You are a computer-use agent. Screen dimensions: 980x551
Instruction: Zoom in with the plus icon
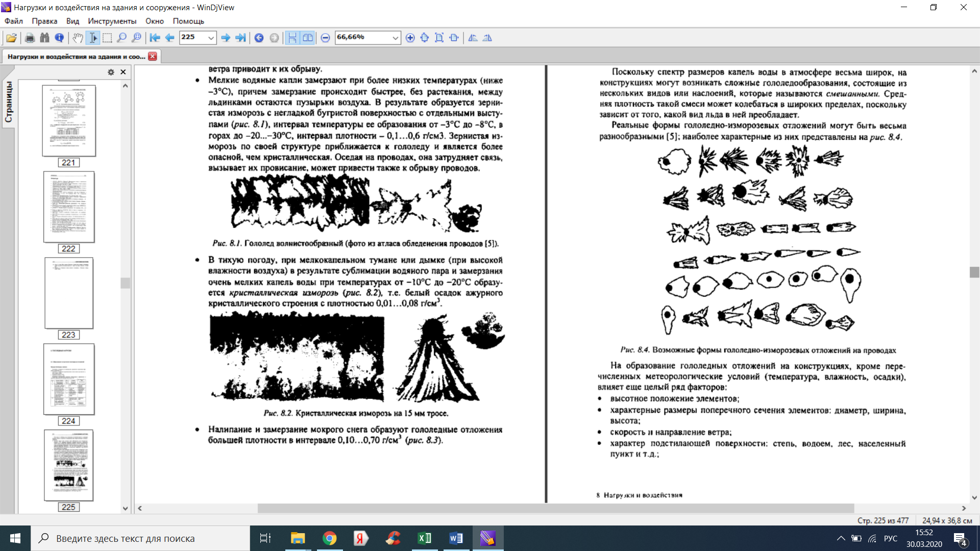pos(410,38)
